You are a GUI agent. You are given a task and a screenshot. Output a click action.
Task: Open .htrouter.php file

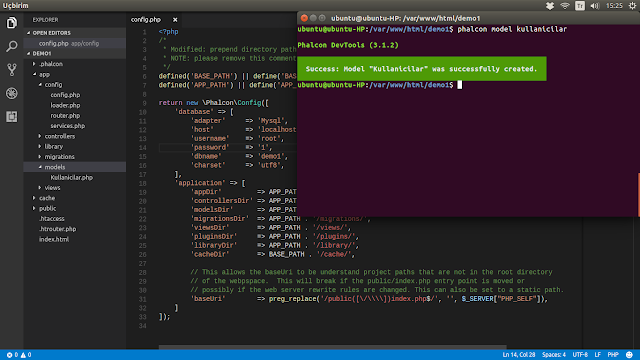pos(58,229)
